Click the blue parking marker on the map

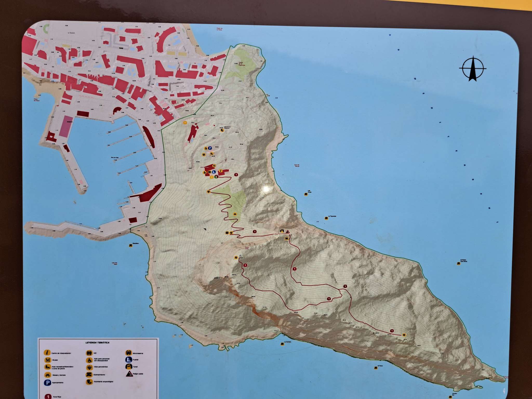point(210,148)
